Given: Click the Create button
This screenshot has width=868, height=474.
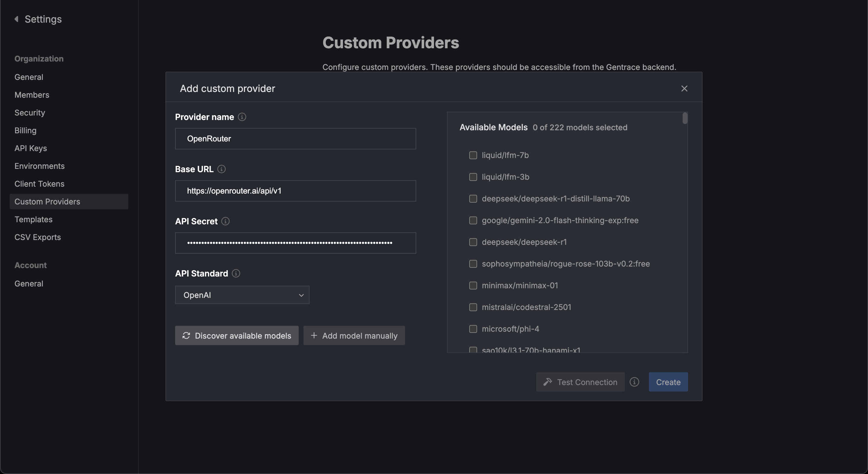Looking at the screenshot, I should point(668,381).
